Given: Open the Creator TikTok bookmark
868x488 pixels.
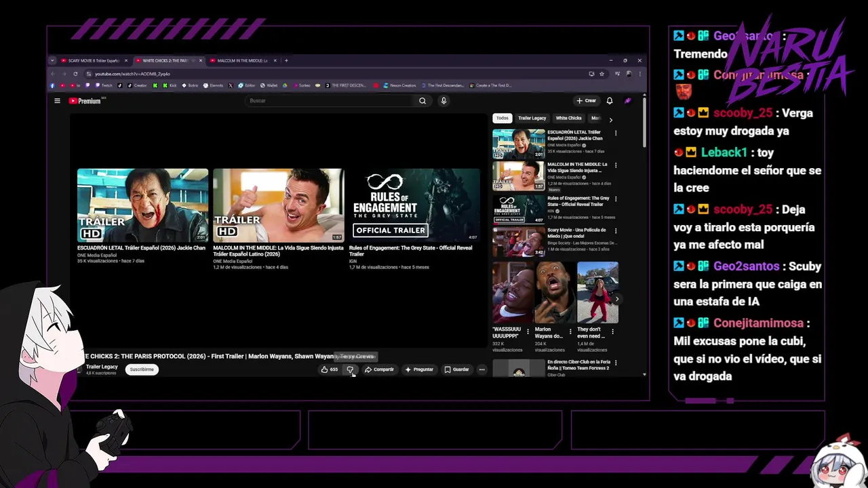Looking at the screenshot, I should coord(136,85).
